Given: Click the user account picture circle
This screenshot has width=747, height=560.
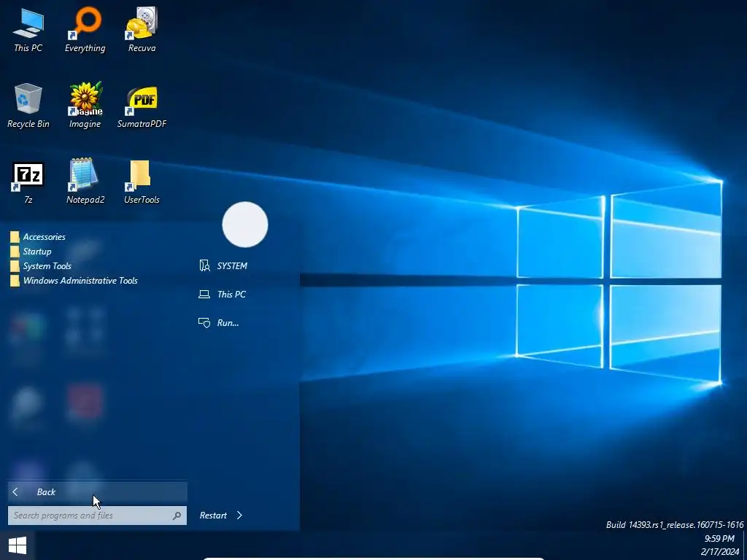Looking at the screenshot, I should [x=245, y=225].
